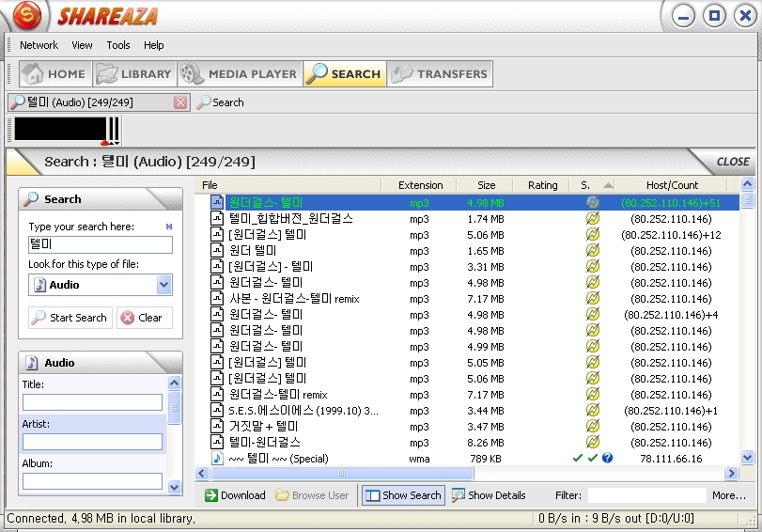Click the black bandwidth monitor graph
Viewport: 762px width, 532px height.
click(60, 129)
